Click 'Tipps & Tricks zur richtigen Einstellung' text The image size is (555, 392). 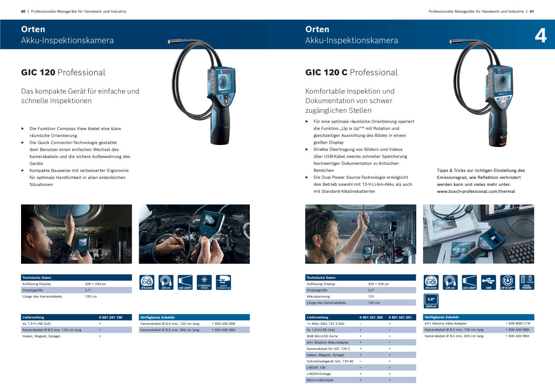point(481,170)
